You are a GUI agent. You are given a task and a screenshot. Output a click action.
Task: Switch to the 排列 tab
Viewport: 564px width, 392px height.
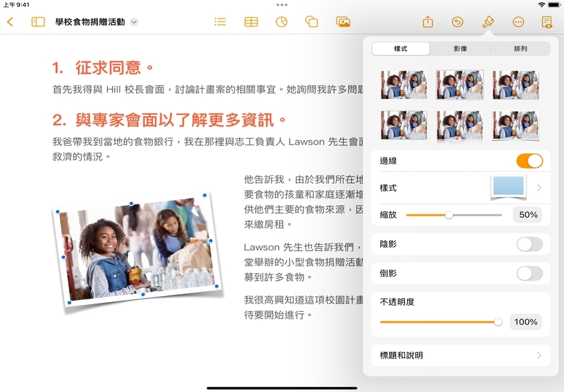click(x=520, y=49)
